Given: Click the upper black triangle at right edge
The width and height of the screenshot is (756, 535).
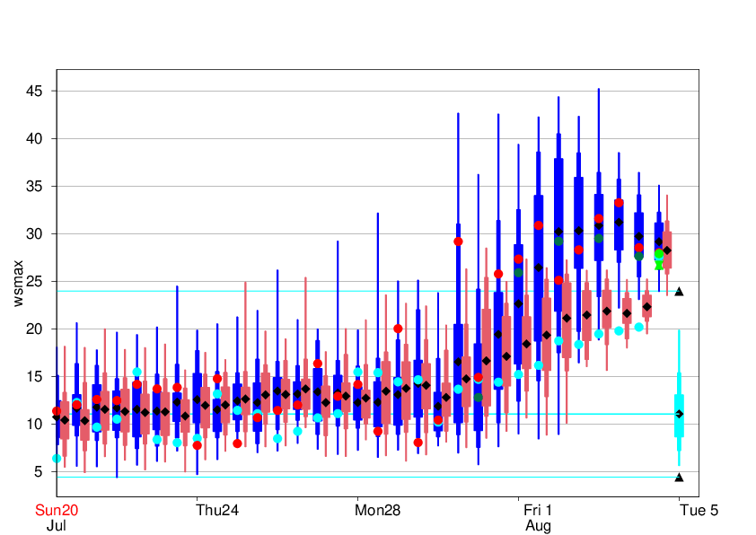Looking at the screenshot, I should click(679, 291).
